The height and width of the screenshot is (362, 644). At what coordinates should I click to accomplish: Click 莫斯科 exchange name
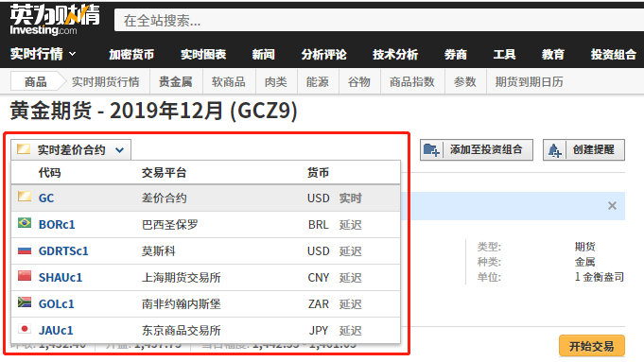(x=158, y=250)
